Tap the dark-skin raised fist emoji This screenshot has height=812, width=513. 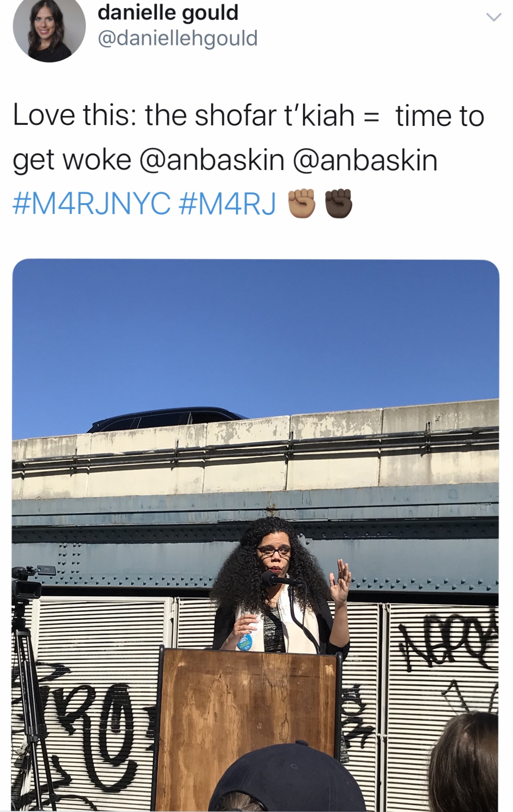(x=338, y=203)
